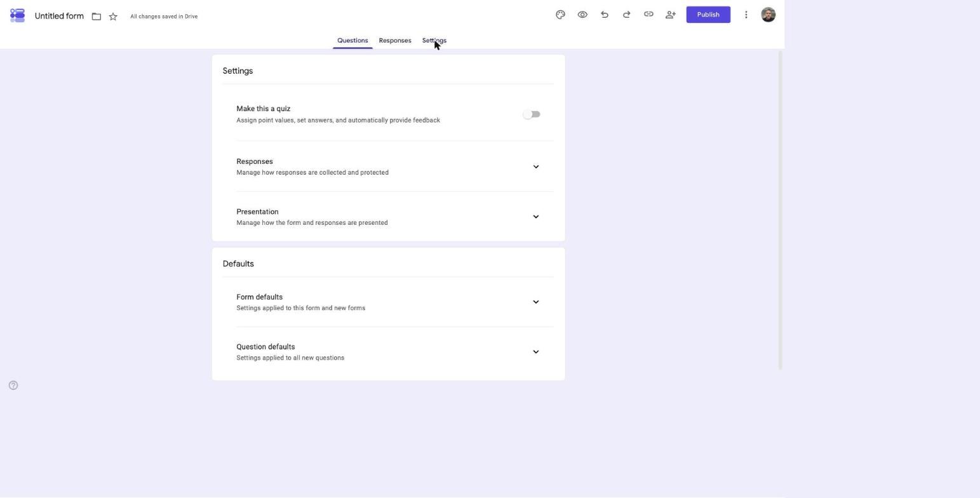This screenshot has height=498, width=980.
Task: Open the Google Forms home icon
Action: click(x=17, y=15)
